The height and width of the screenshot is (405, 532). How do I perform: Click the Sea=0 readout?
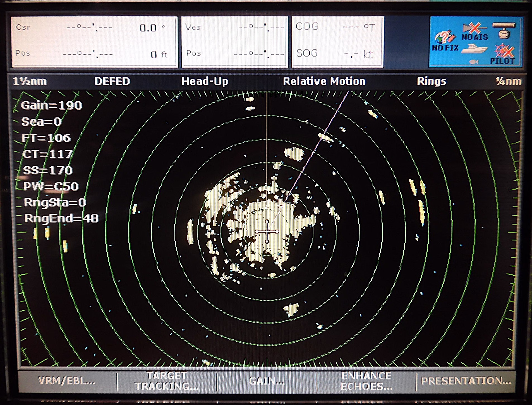pos(42,122)
